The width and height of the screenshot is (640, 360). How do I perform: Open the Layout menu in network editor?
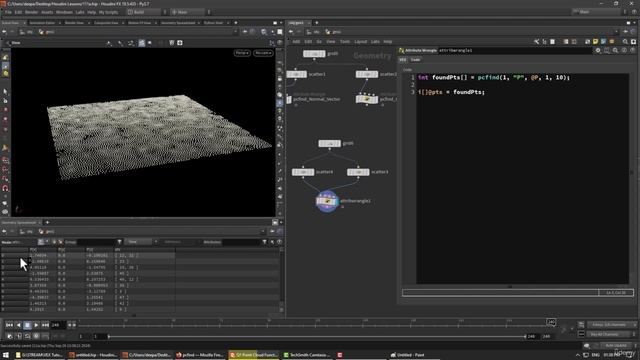(x=360, y=42)
